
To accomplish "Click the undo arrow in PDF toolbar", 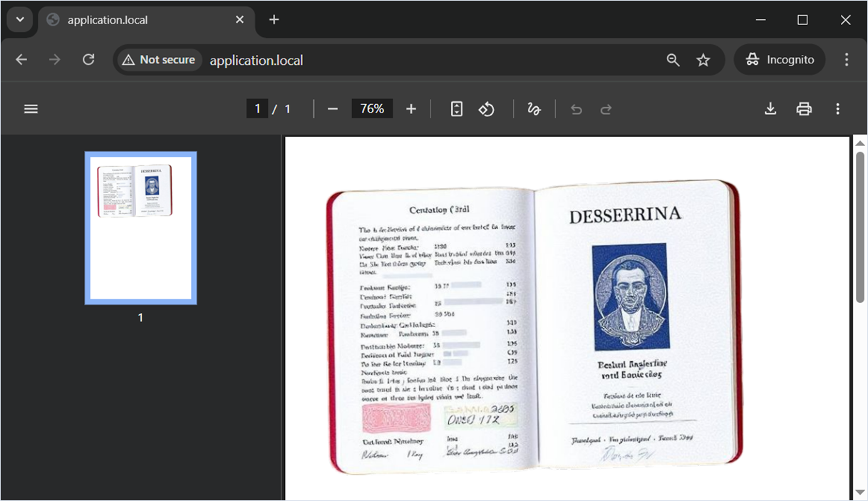I will (577, 109).
